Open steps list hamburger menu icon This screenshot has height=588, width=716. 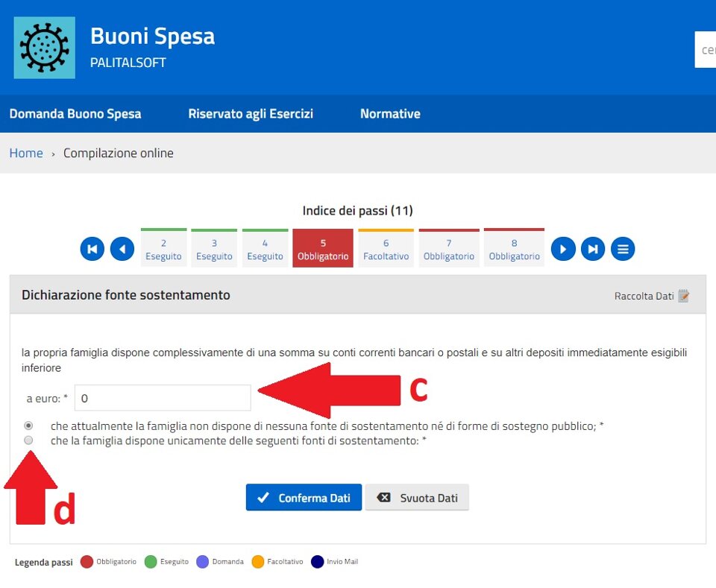(x=623, y=249)
